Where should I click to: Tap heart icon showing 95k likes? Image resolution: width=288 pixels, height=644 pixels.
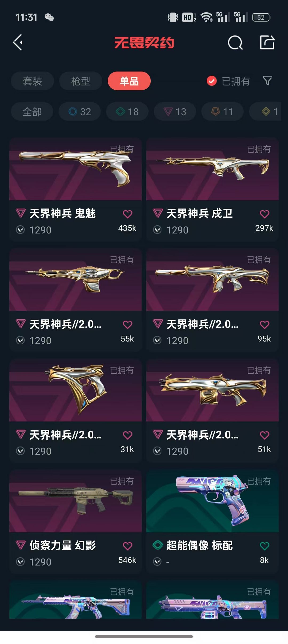[x=264, y=324]
